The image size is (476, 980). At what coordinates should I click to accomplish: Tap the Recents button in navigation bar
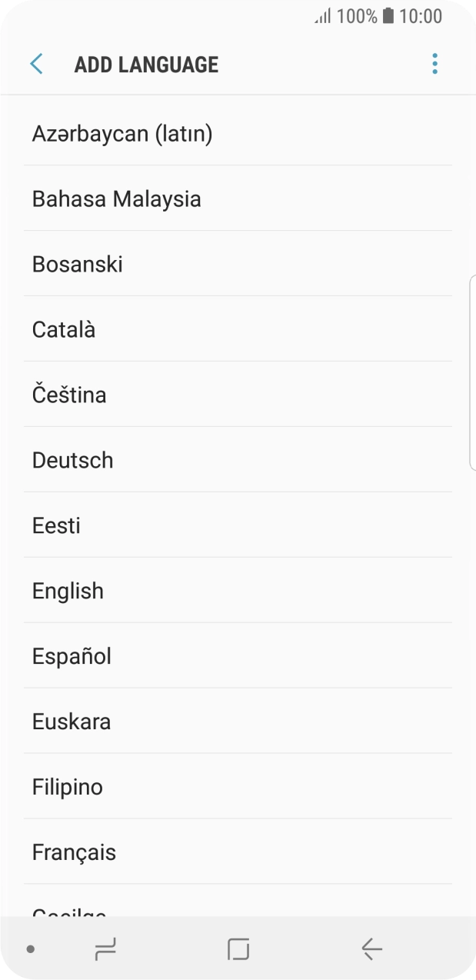105,948
